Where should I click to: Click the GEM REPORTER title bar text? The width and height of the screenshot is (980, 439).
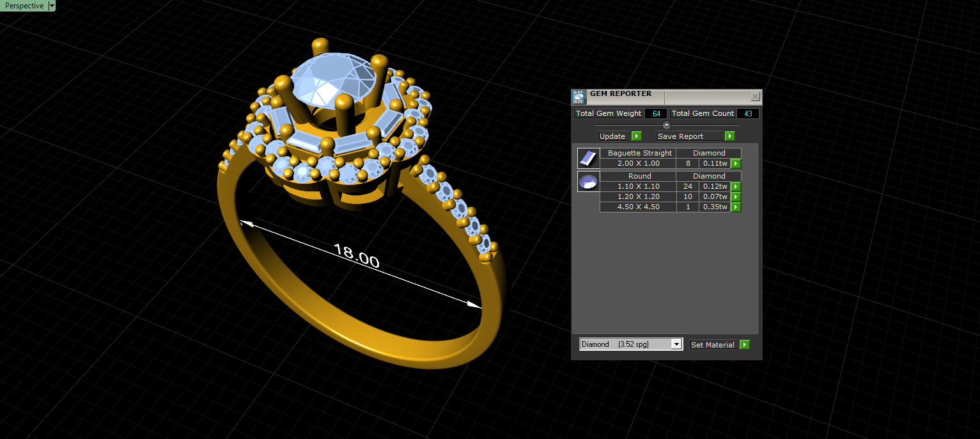[x=620, y=93]
